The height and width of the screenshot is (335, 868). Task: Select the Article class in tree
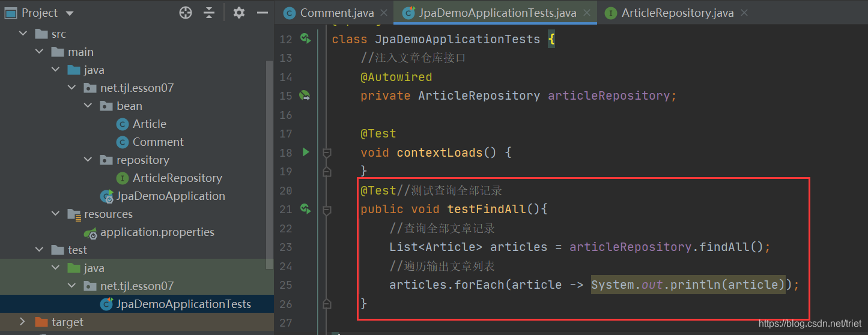tap(149, 124)
